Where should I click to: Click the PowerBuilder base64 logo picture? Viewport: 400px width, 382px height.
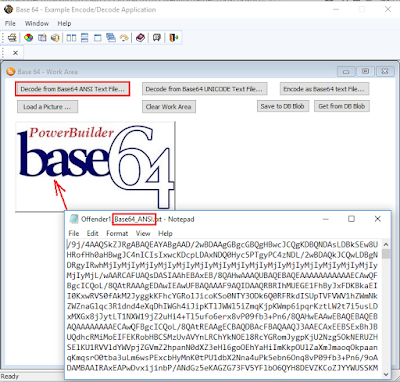coord(95,166)
